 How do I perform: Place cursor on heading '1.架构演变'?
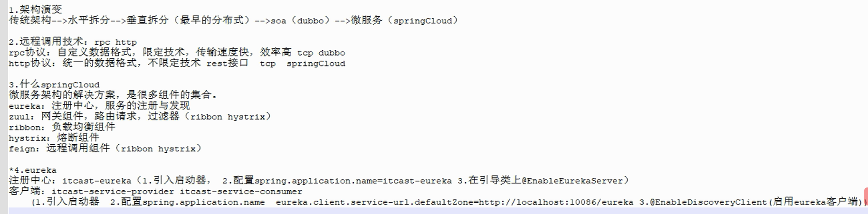36,9
